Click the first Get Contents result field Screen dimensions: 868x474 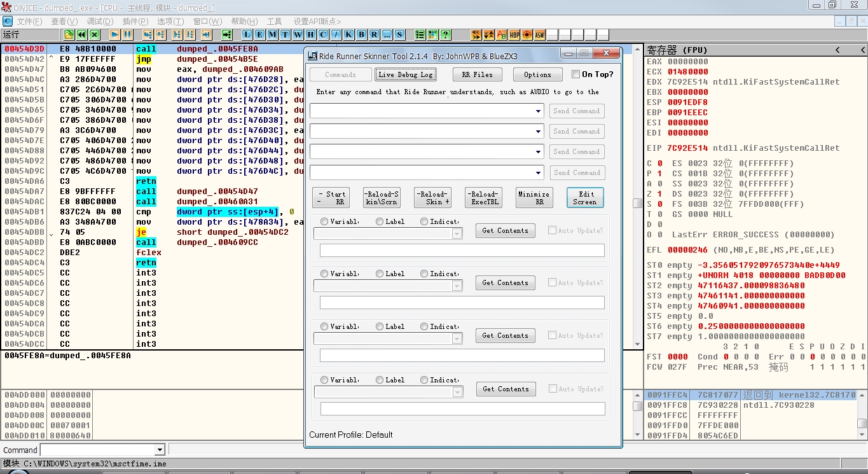(x=462, y=250)
